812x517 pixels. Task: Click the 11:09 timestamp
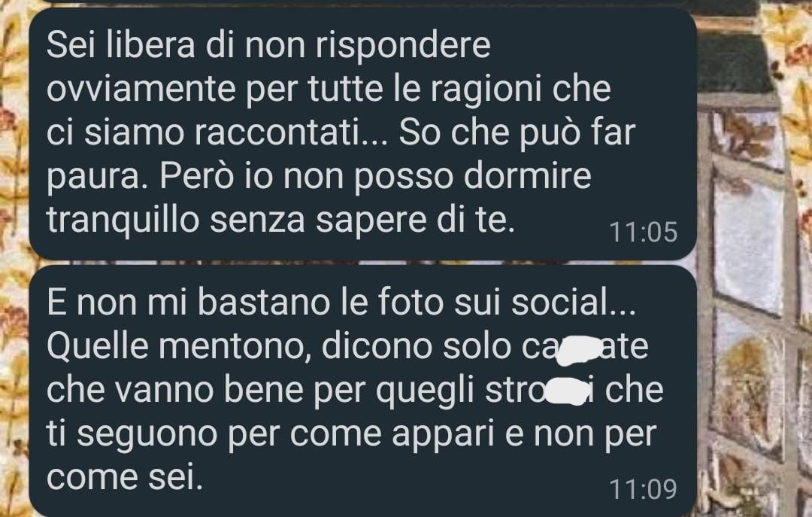point(643,489)
